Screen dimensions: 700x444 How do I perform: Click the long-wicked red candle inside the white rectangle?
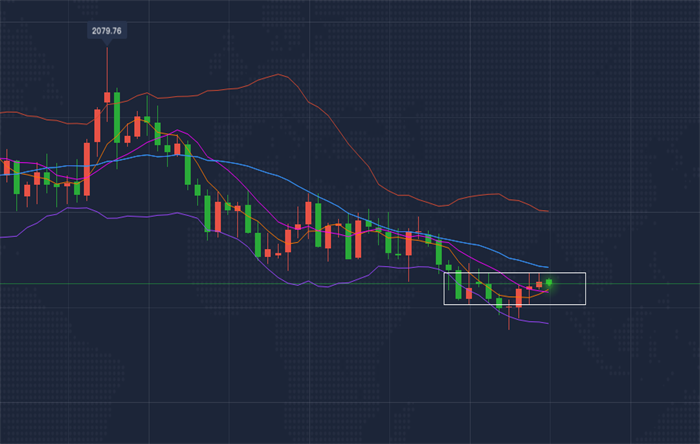tap(519, 297)
